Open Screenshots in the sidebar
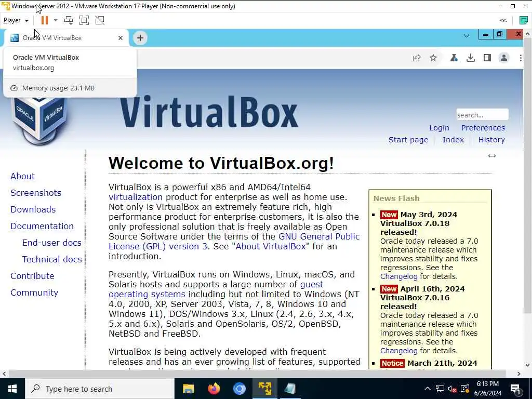532x399 pixels. click(36, 193)
